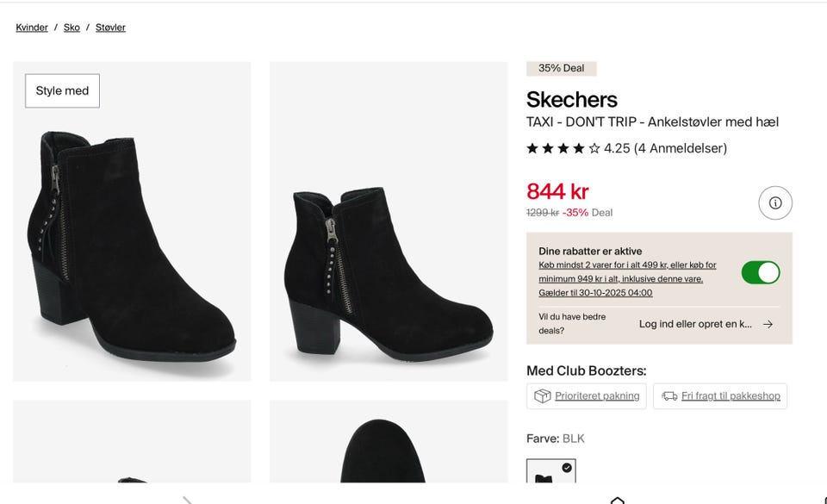Click the discount terms text link
The image size is (827, 504).
pos(627,278)
